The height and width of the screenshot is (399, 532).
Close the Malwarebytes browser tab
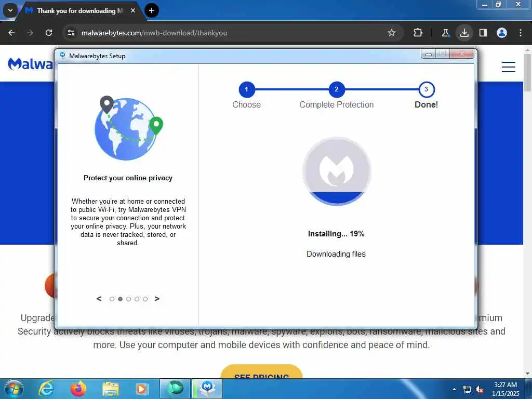click(x=133, y=10)
